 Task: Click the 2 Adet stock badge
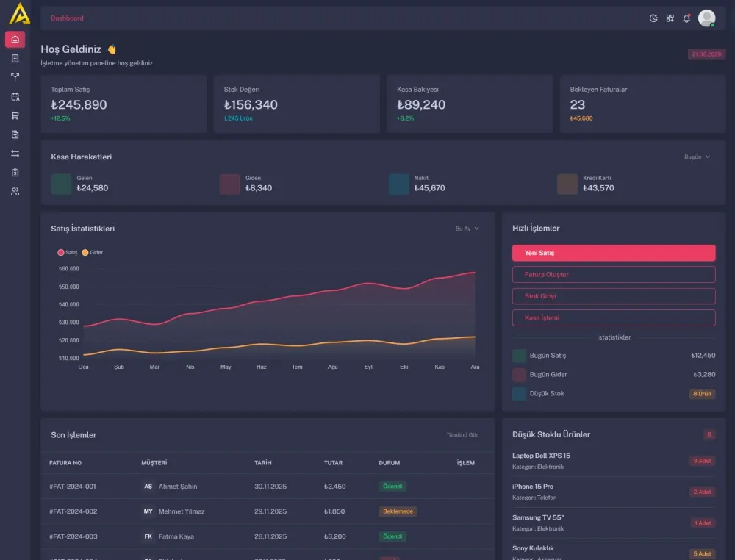coord(702,492)
